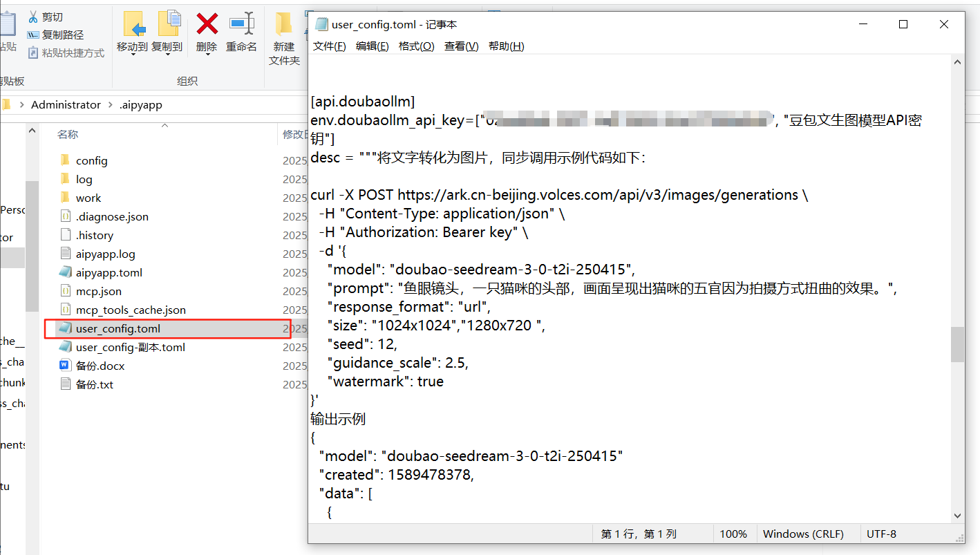Select the 备份.docx file name

(x=100, y=366)
